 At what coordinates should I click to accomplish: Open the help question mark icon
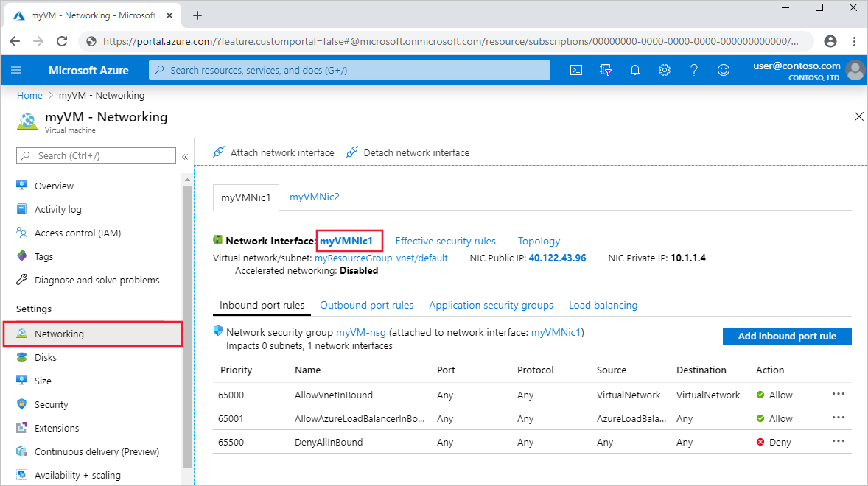coord(693,70)
